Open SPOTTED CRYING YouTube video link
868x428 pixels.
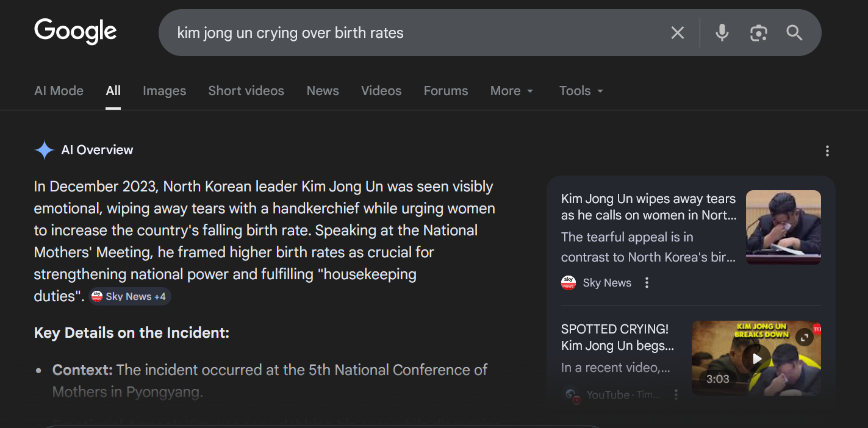[617, 337]
